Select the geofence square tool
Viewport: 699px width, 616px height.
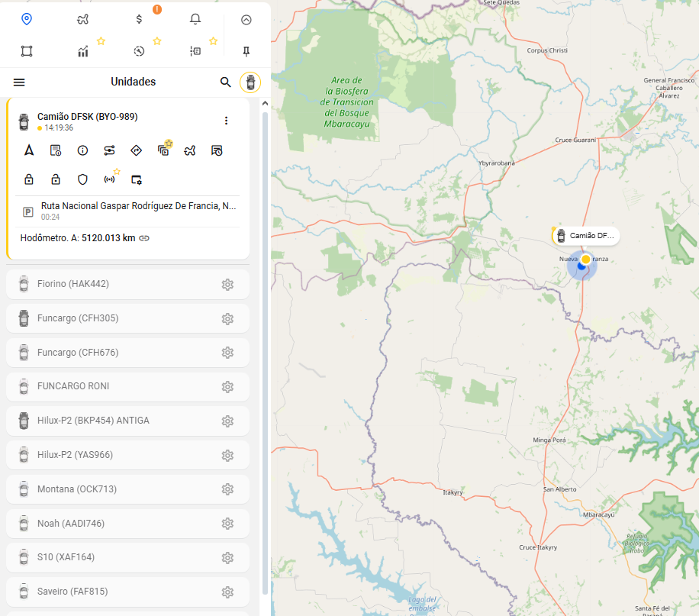pos(27,51)
